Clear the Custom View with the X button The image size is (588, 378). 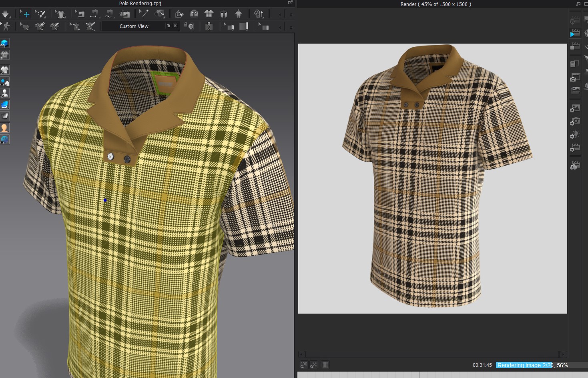pyautogui.click(x=175, y=26)
